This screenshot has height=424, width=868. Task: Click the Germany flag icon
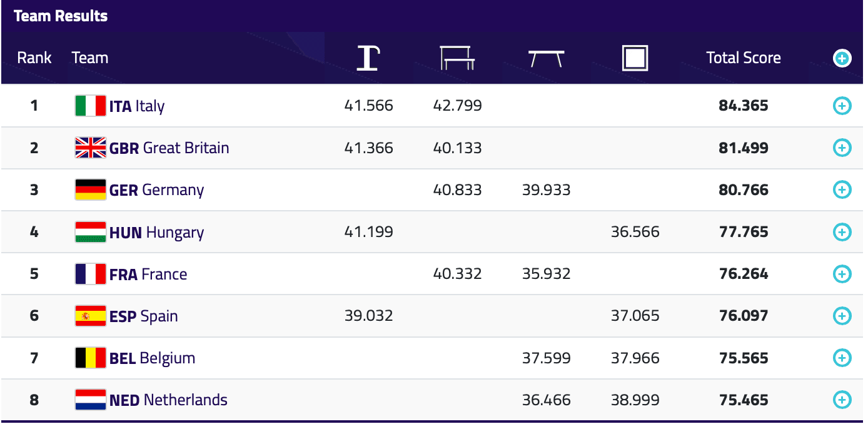point(90,189)
